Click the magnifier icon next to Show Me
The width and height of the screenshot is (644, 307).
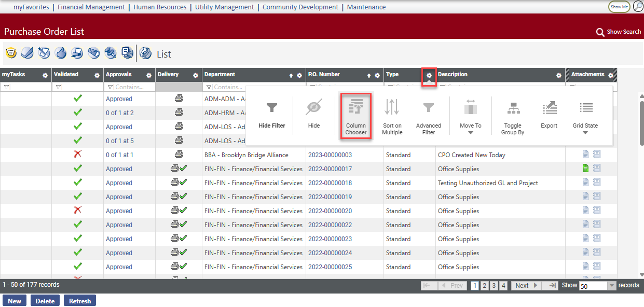point(638,7)
